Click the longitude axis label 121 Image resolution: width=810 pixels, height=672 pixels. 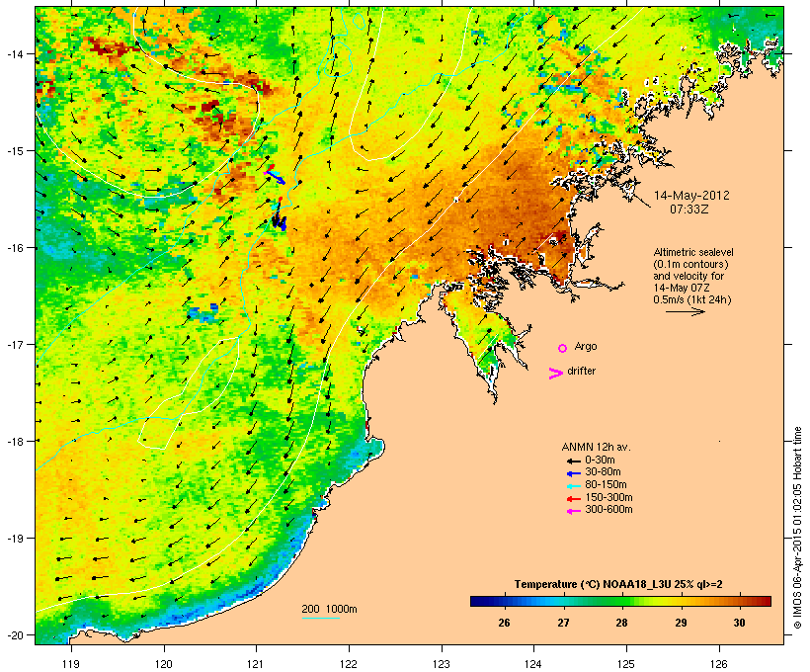click(257, 664)
